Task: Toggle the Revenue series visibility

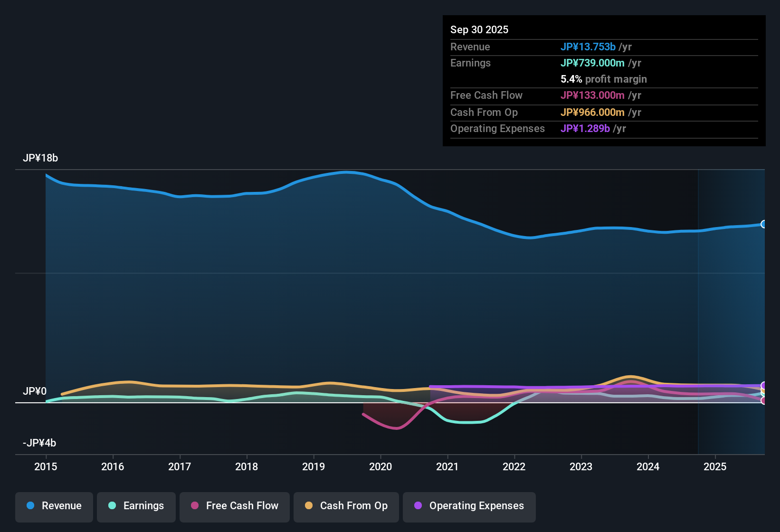Action: point(54,506)
